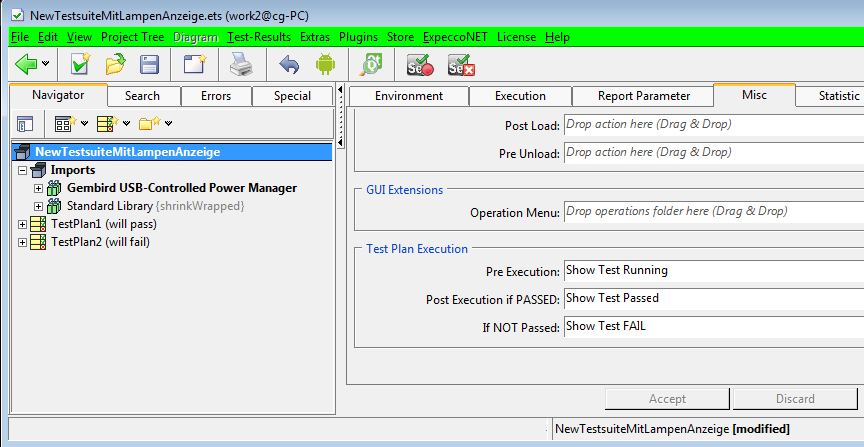Select TestPlan2 (will fail) in tree
Viewport: 864px width, 447px height.
tap(100, 242)
